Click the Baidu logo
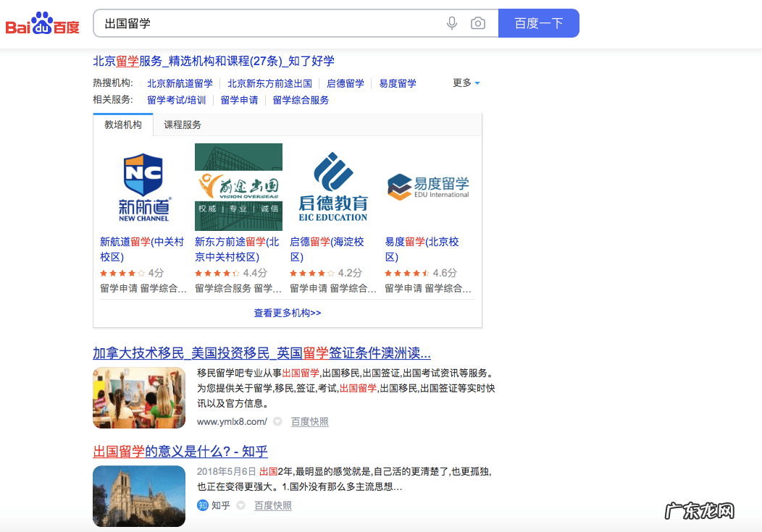The height and width of the screenshot is (532, 762). (42, 22)
